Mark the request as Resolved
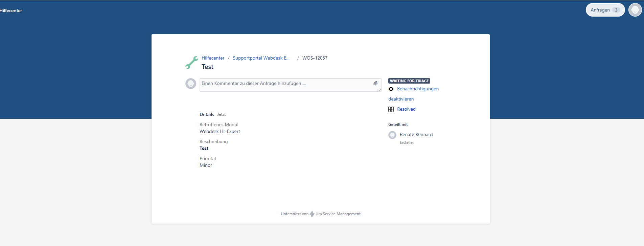The image size is (644, 246). click(406, 109)
